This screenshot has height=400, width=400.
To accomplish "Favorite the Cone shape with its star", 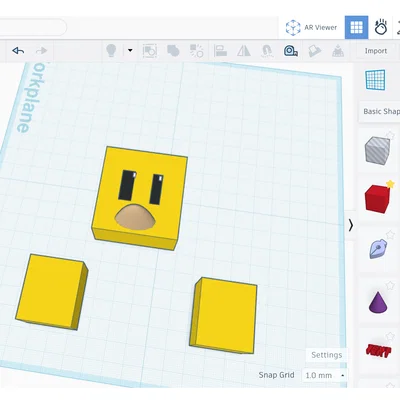I will point(390,286).
